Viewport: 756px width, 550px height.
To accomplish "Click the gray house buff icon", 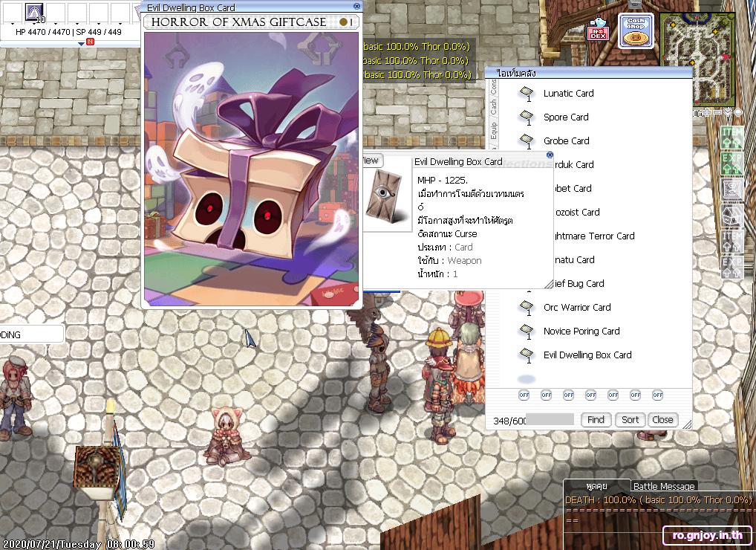I will pos(732,216).
